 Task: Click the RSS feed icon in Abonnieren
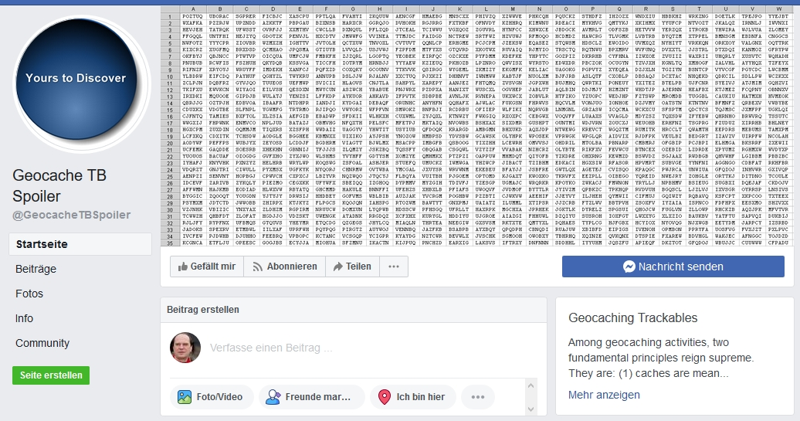258,266
